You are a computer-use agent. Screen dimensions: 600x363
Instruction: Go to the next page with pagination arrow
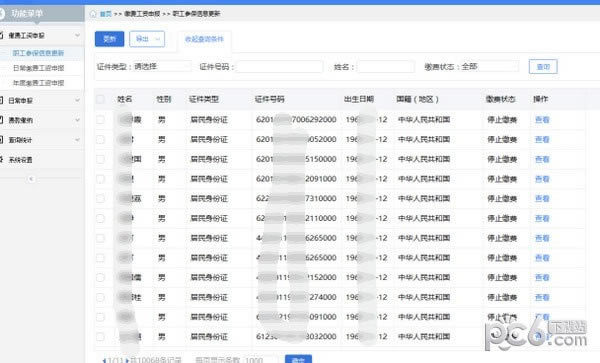(x=127, y=360)
